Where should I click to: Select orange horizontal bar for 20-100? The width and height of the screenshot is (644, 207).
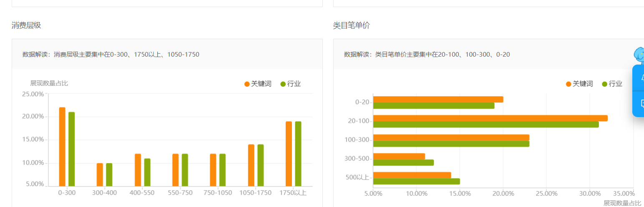pos(491,118)
